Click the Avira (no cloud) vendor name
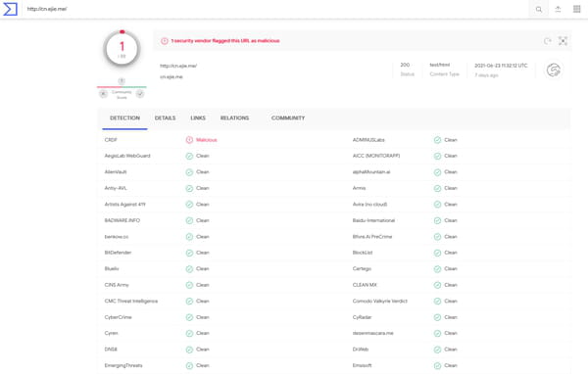This screenshot has width=588, height=374. pos(369,205)
